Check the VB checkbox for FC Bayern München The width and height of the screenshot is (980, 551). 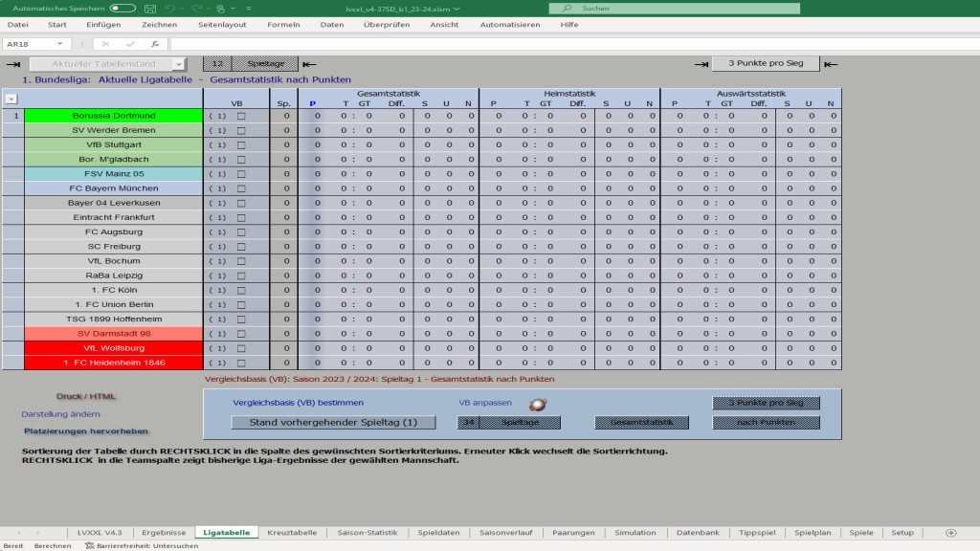click(241, 188)
